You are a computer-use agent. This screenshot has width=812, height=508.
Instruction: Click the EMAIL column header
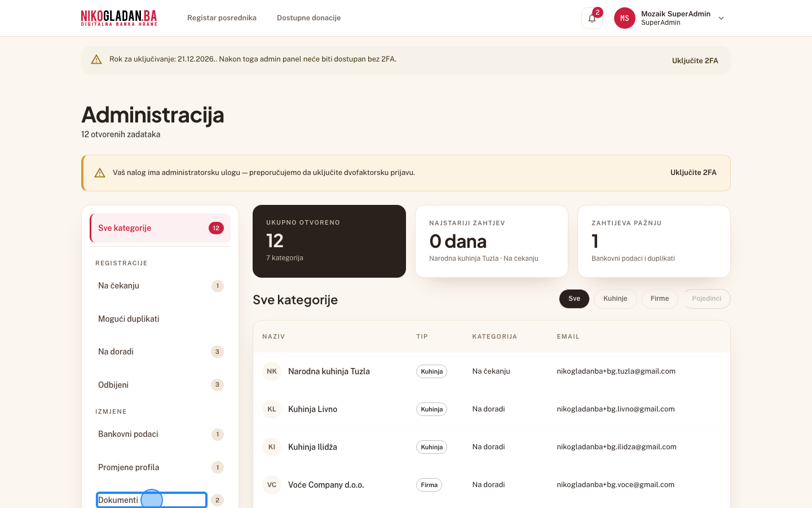[568, 336]
